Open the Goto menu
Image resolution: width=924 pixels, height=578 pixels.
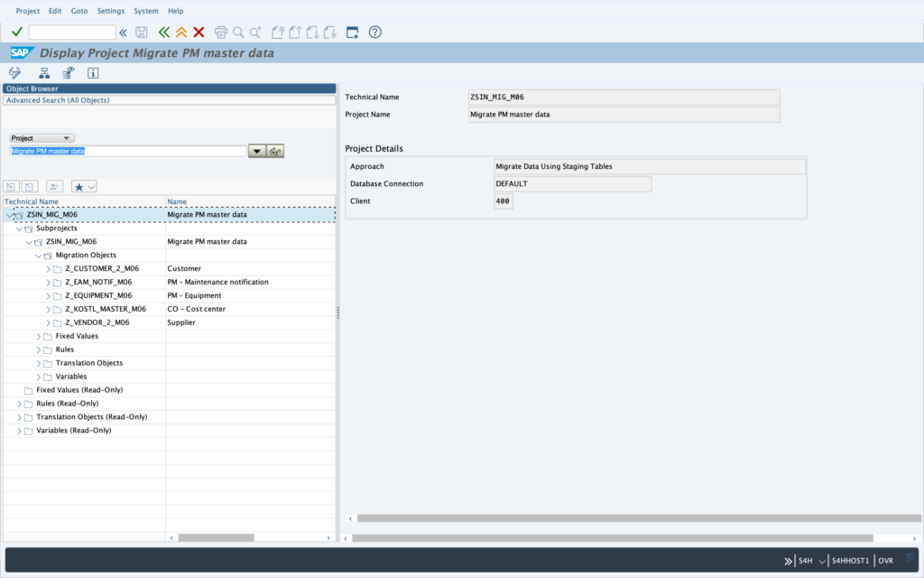click(79, 11)
